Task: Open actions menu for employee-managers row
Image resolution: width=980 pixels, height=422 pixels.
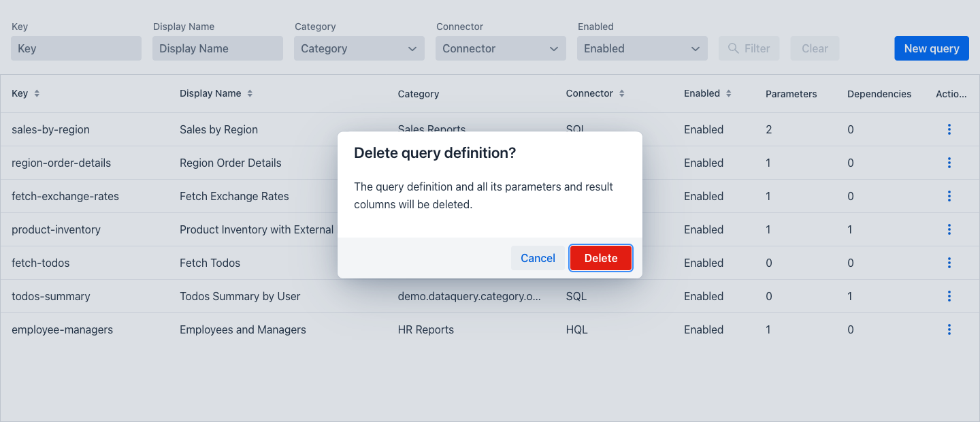Action: (949, 329)
